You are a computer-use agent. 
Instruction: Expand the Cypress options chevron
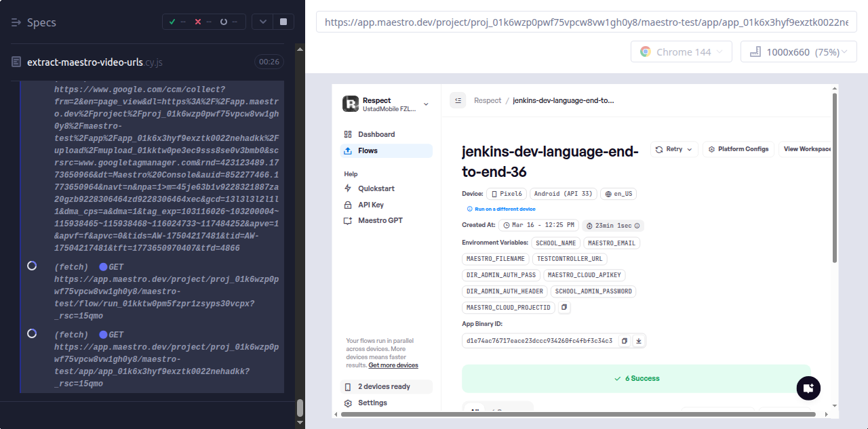[262, 22]
